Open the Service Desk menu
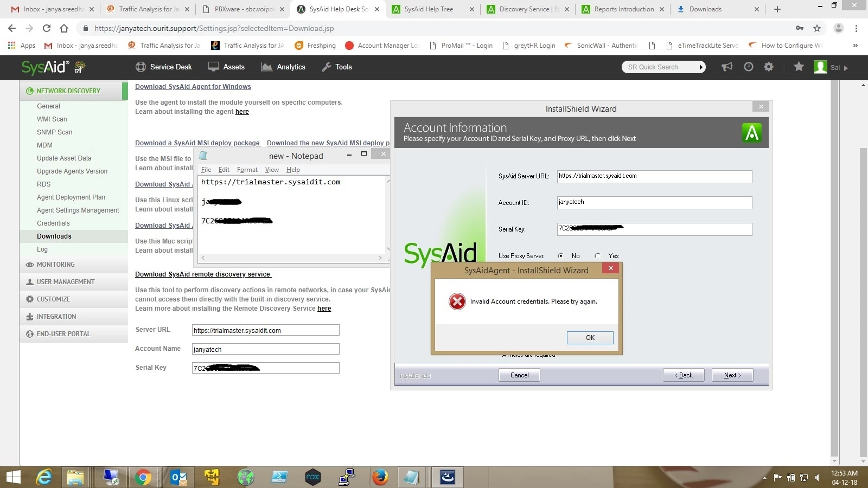The height and width of the screenshot is (488, 868). pos(163,67)
